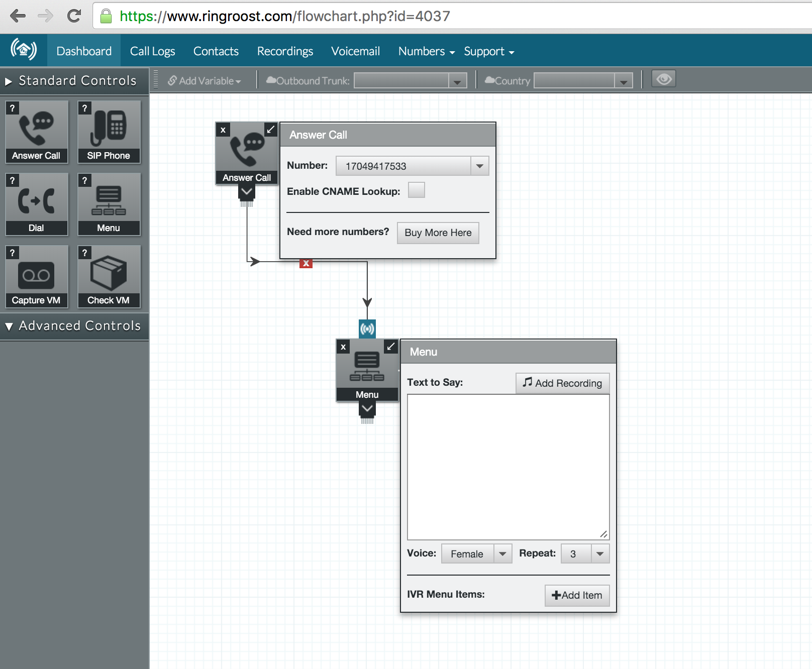812x669 pixels.
Task: Enable CNAME Lookup checkbox
Action: 416,190
